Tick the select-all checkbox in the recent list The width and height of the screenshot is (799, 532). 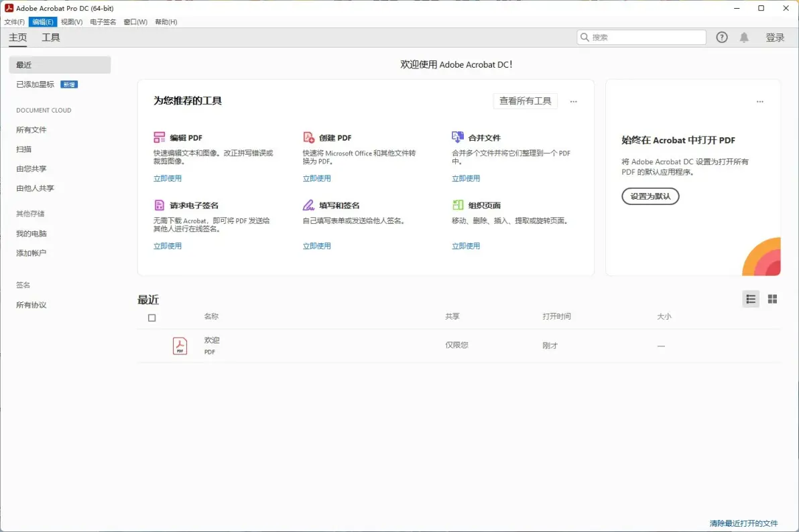tap(152, 318)
